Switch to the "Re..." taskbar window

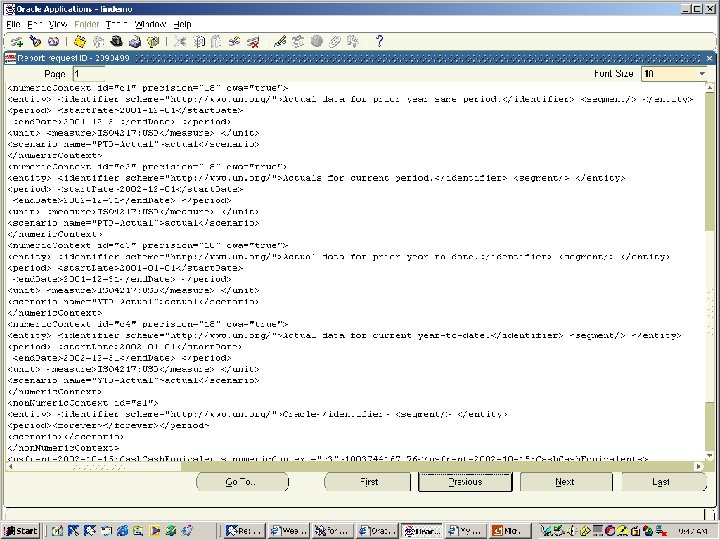tap(246, 531)
